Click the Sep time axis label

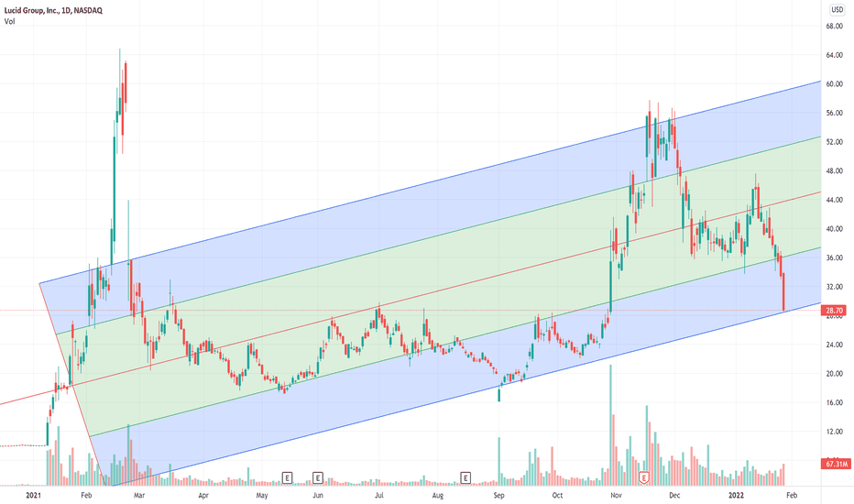(x=498, y=495)
